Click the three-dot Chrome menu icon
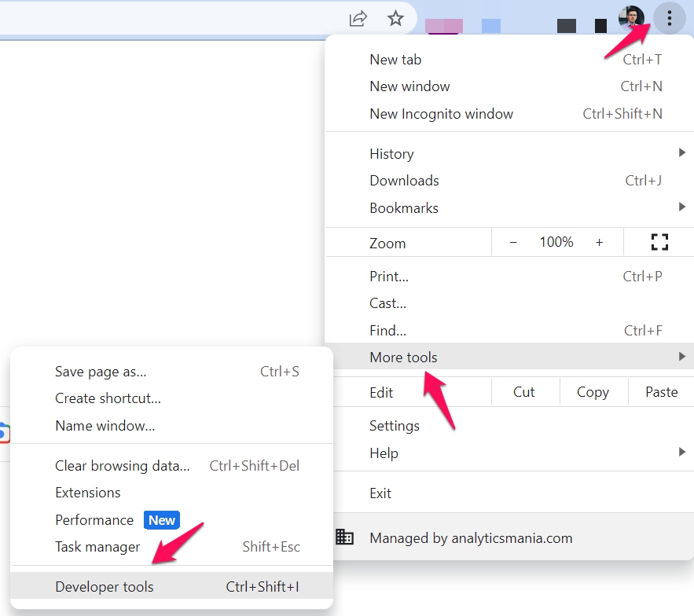Screen dimensions: 694x616 [x=669, y=18]
